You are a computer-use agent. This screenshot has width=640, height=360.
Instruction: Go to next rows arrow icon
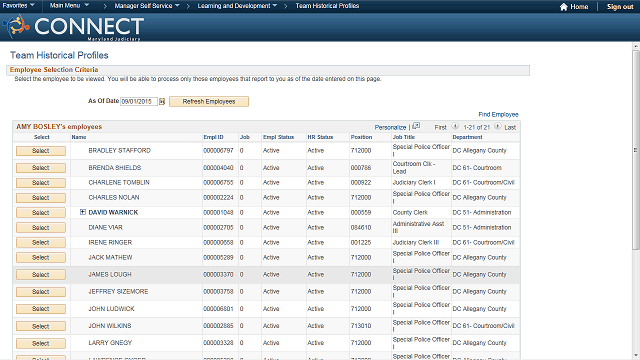point(498,127)
